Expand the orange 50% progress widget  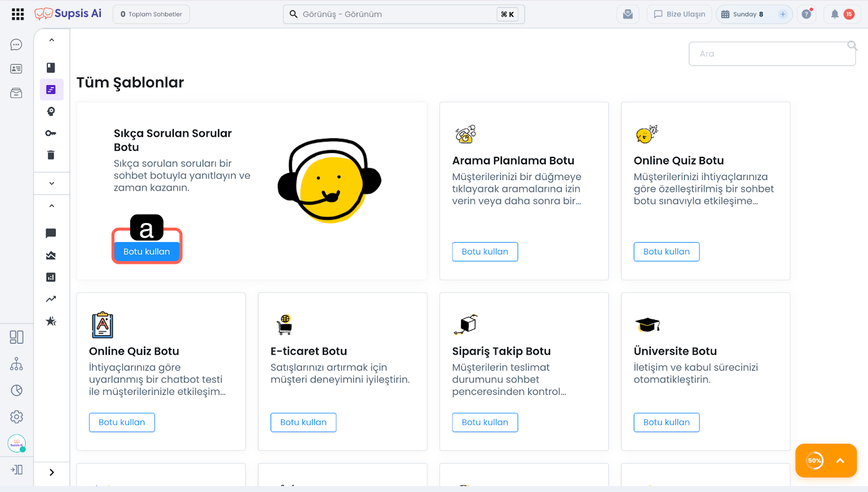point(840,461)
